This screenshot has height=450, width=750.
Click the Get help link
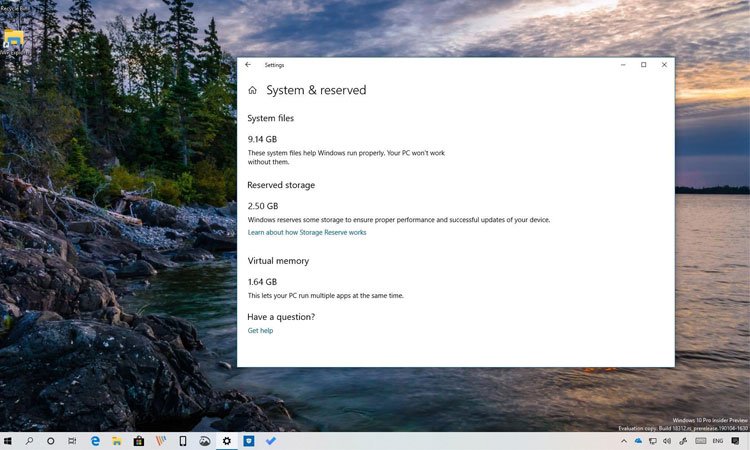coord(260,331)
